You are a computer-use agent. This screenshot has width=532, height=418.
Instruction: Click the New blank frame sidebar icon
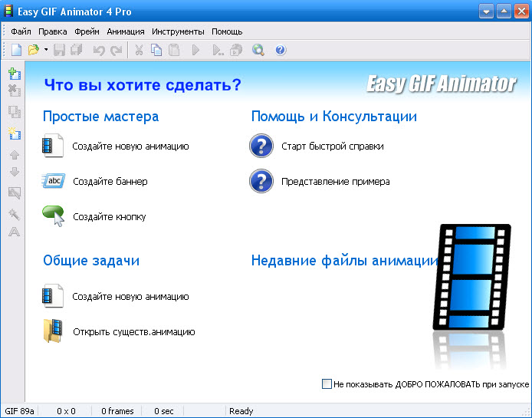click(x=15, y=133)
